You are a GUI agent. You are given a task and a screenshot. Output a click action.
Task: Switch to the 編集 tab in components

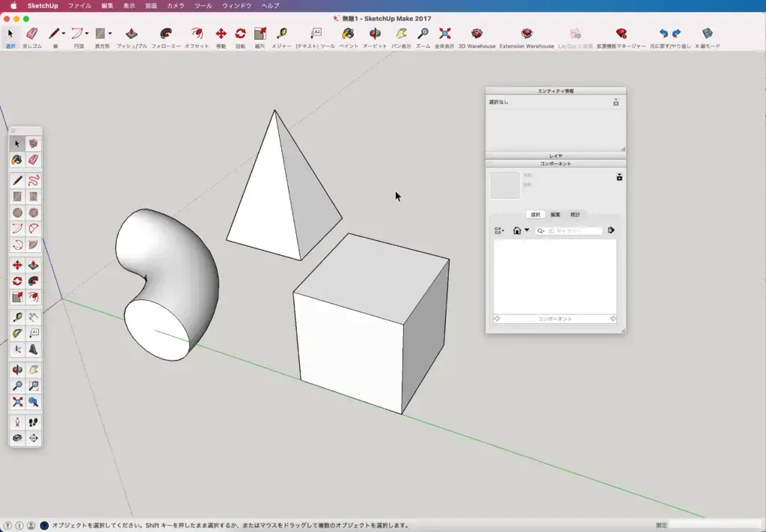point(556,215)
